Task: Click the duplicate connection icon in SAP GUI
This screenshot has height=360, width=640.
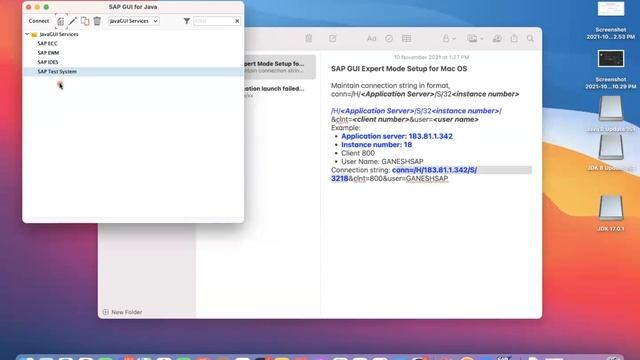Action: click(x=85, y=21)
